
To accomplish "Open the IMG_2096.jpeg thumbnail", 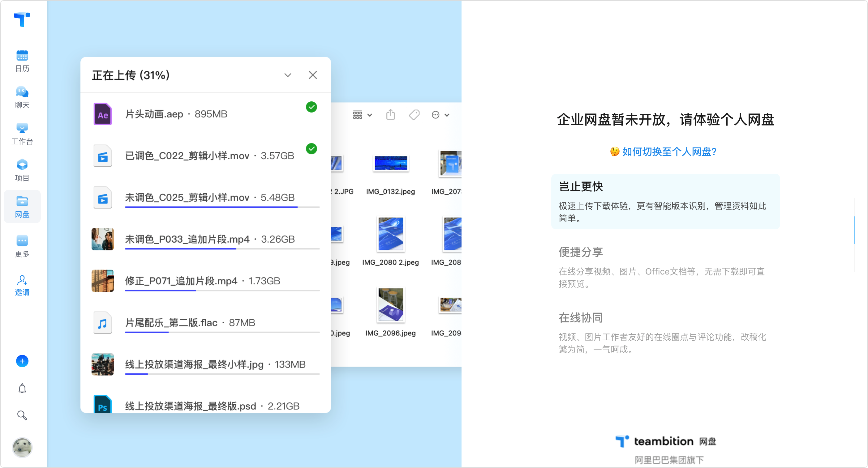I will point(390,305).
